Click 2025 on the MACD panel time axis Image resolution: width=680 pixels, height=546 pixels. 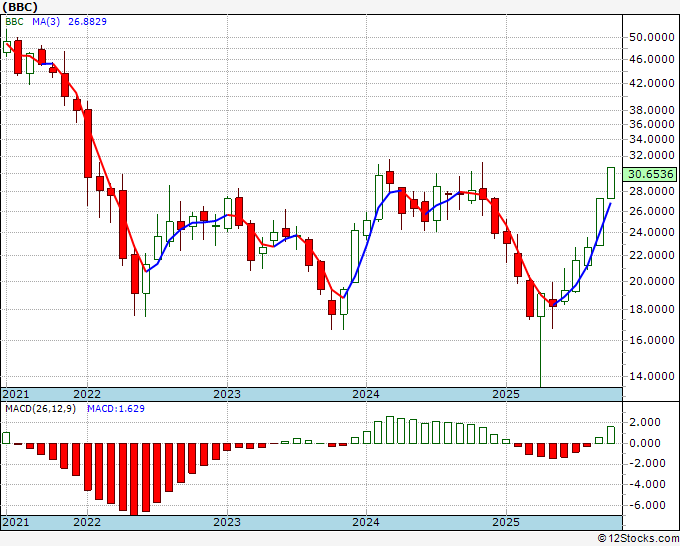coord(506,522)
